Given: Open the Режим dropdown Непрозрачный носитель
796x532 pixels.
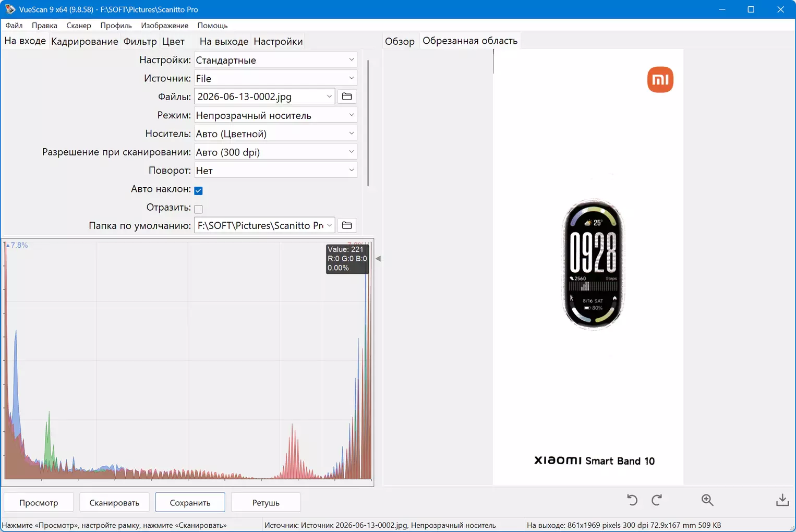Looking at the screenshot, I should [x=275, y=115].
